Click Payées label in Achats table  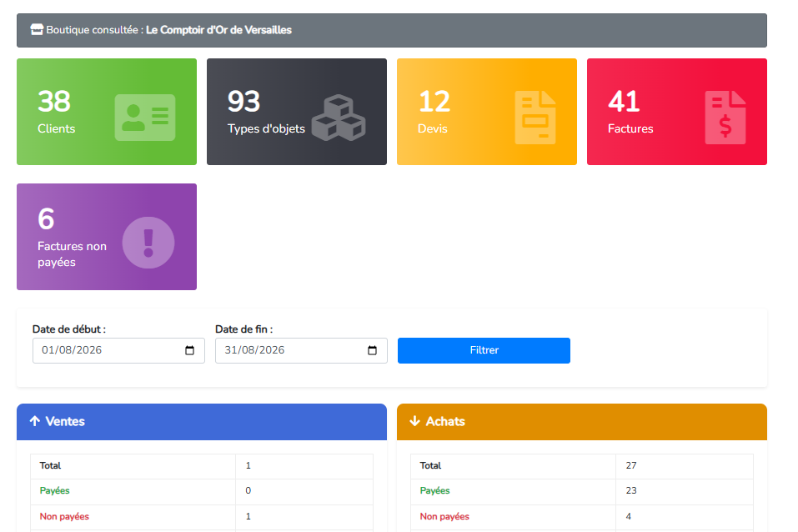(x=434, y=491)
